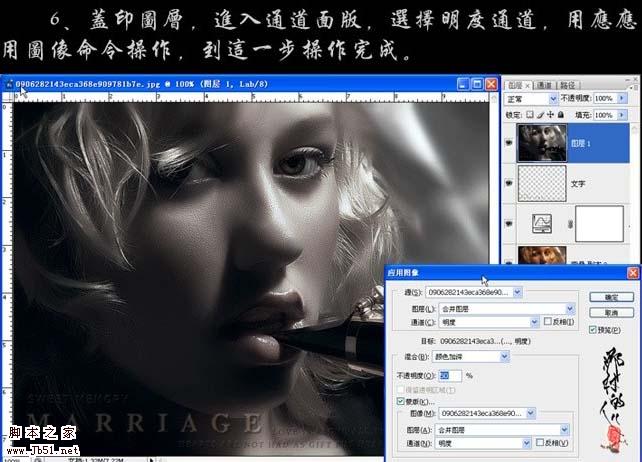Select the 图层 1 layer thumbnail
The image size is (642, 462).
click(542, 143)
